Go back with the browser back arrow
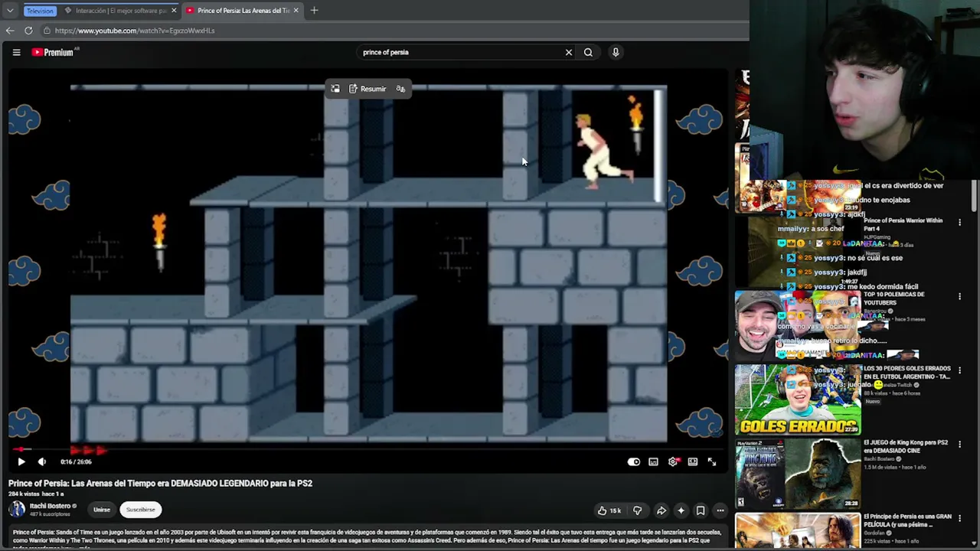The width and height of the screenshot is (980, 551). 10,31
